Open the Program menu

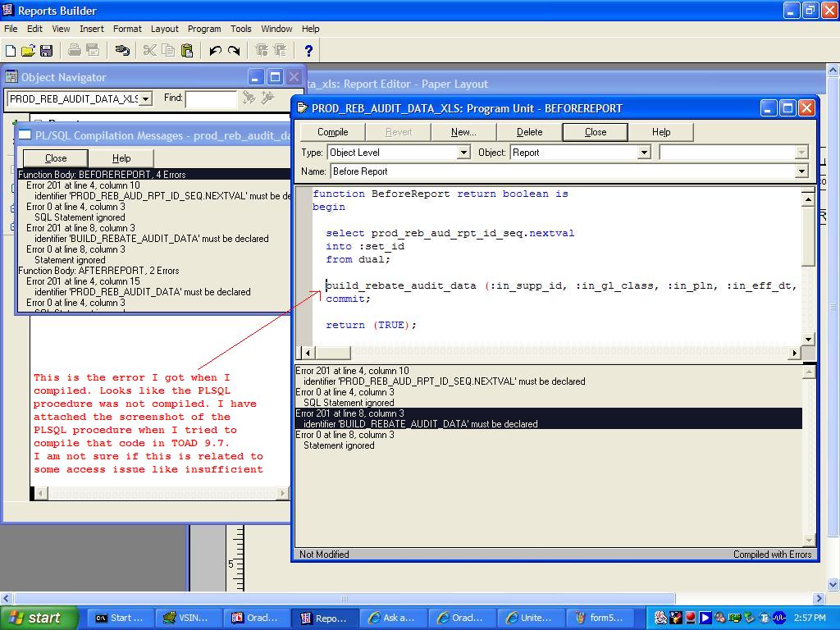[204, 29]
